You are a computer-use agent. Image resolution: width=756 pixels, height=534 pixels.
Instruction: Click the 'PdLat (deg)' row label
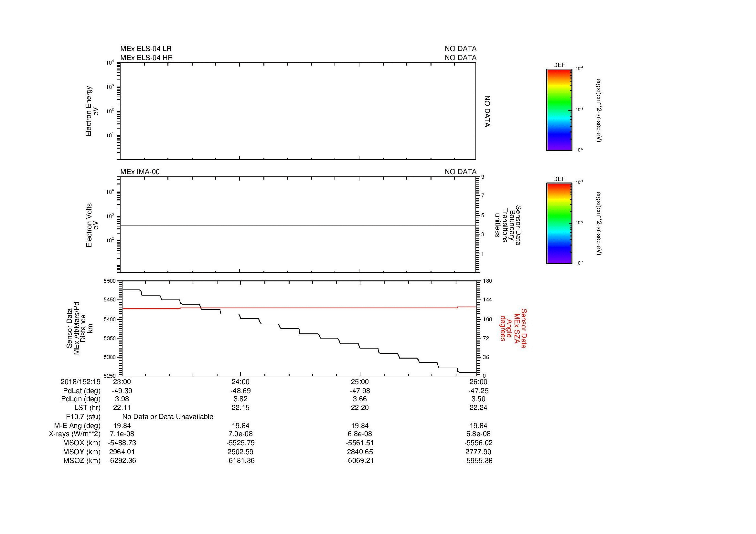82,391
